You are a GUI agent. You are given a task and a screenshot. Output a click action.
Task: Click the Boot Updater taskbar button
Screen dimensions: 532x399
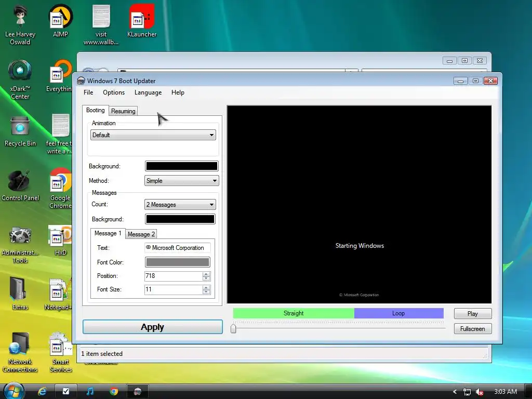coord(137,391)
